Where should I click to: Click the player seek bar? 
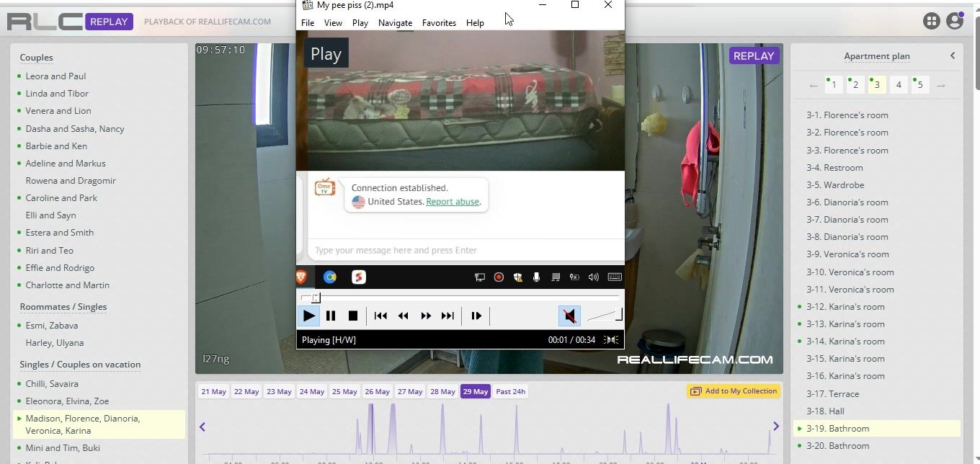(x=461, y=297)
